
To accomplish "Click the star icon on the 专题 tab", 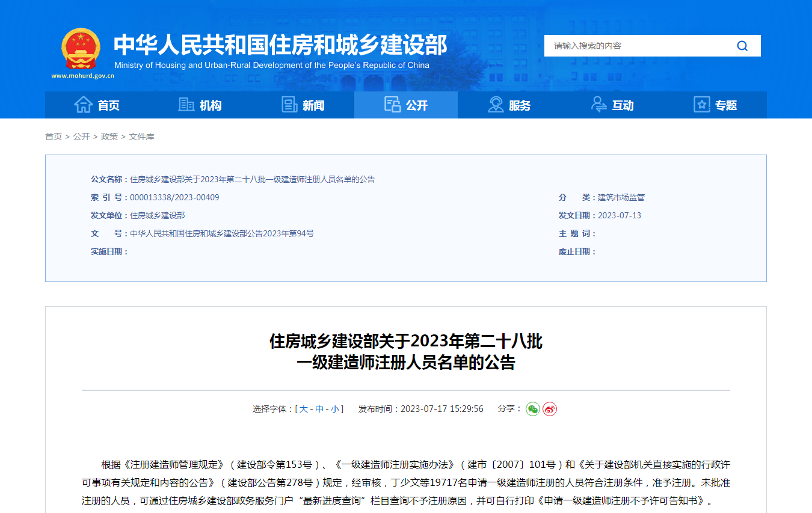I will [x=701, y=105].
